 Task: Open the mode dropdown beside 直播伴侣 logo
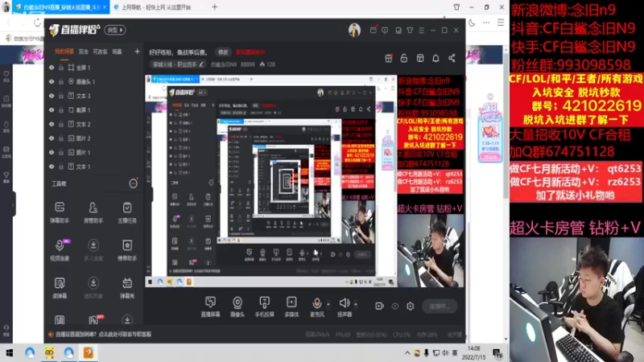[x=115, y=30]
